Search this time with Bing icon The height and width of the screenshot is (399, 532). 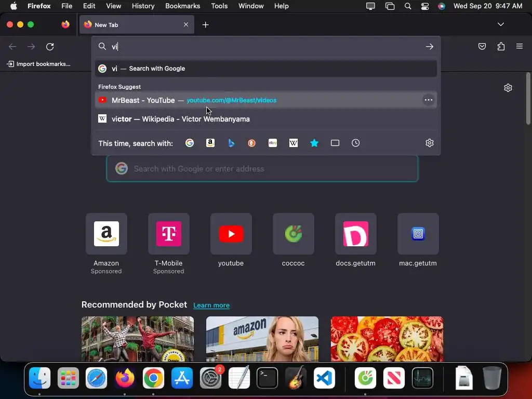pyautogui.click(x=231, y=143)
